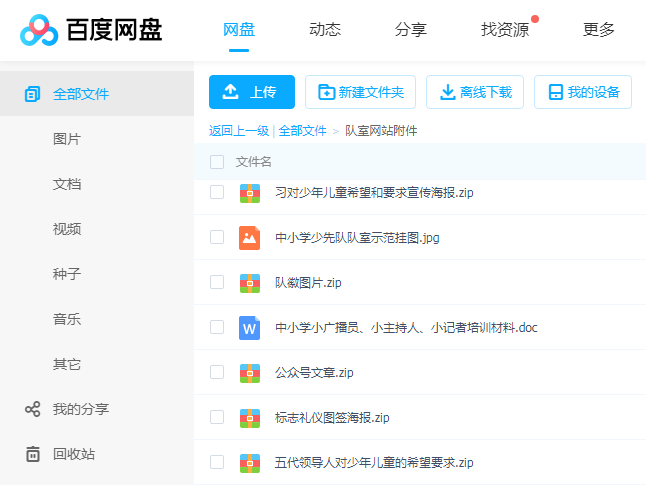Click the 返回上一级 breadcrumb link

pyautogui.click(x=239, y=131)
